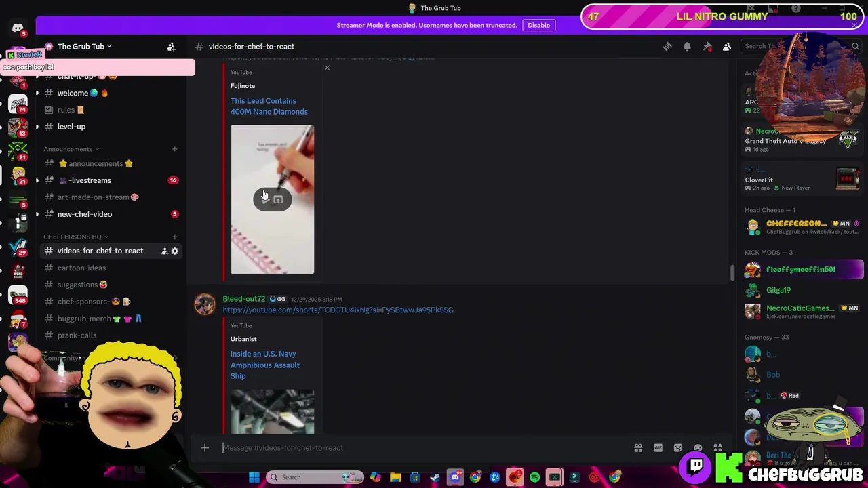Open the Bleed-out72 username profile
The image size is (868, 488).
pos(243,299)
